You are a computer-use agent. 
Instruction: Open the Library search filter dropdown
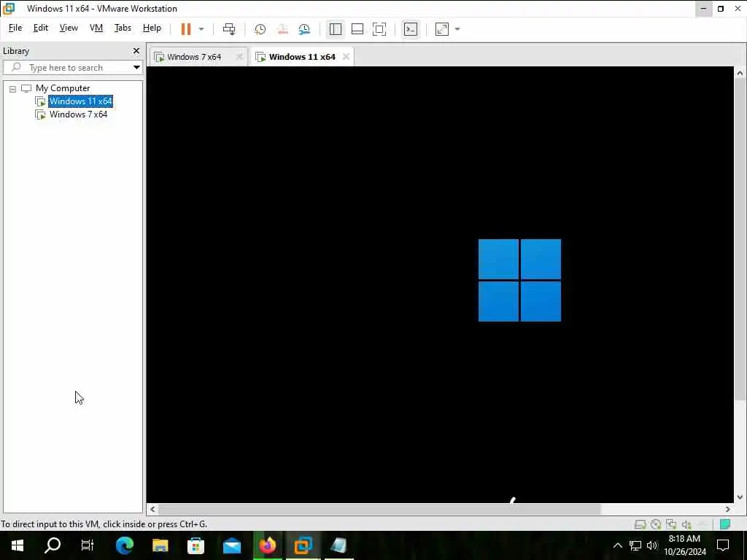click(x=136, y=68)
